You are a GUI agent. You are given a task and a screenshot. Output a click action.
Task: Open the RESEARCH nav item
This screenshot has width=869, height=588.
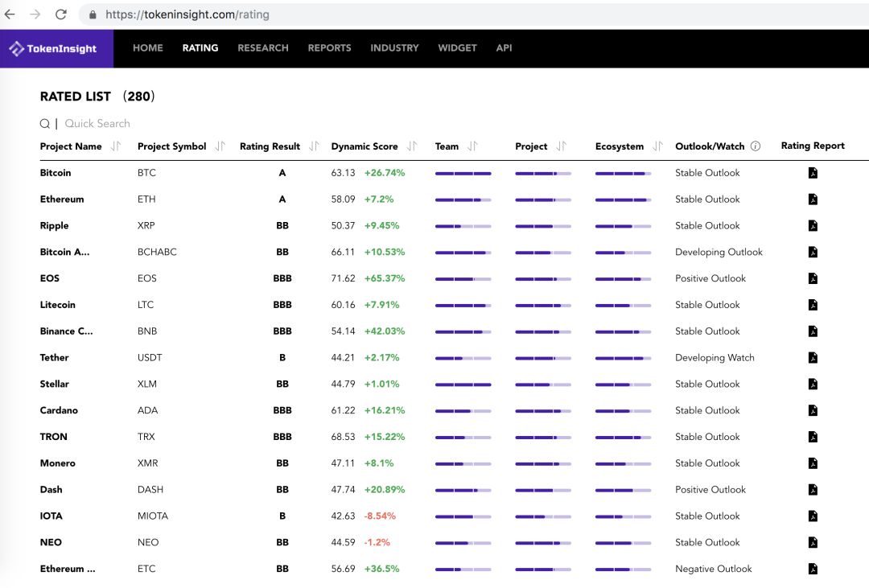click(263, 48)
